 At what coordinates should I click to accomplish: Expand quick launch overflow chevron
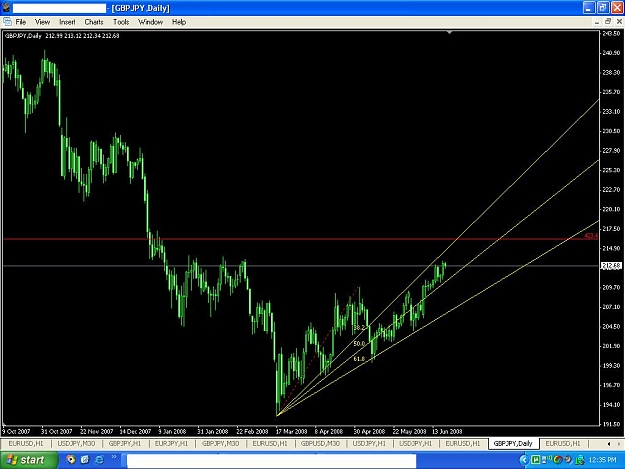tap(114, 457)
